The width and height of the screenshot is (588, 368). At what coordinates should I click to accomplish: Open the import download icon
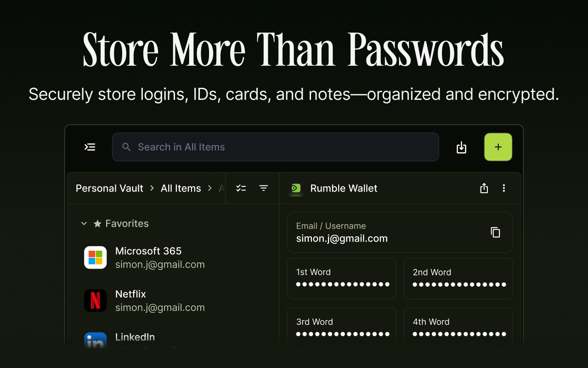click(x=461, y=147)
